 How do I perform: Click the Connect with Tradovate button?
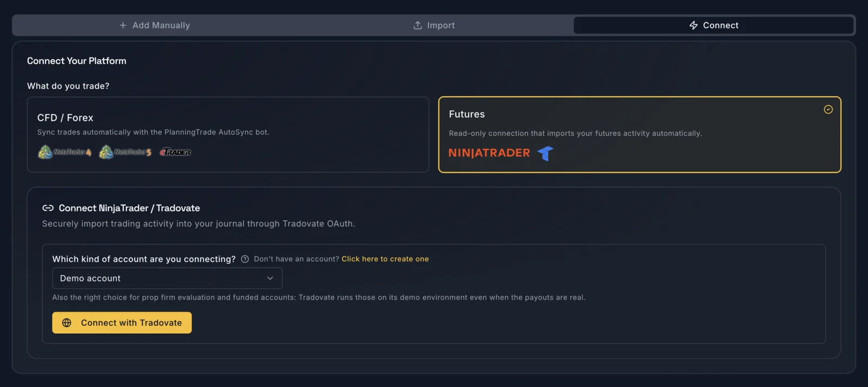click(122, 322)
